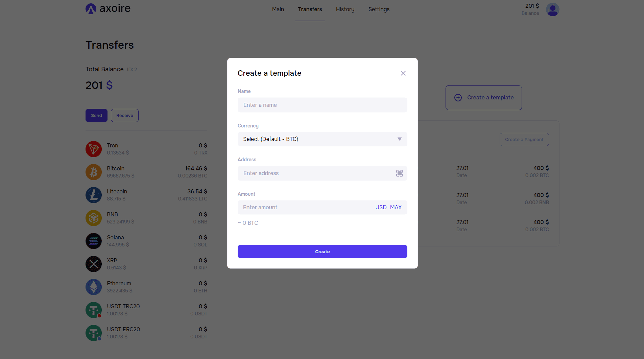
Task: Click the ID: 2 label
Action: (132, 70)
